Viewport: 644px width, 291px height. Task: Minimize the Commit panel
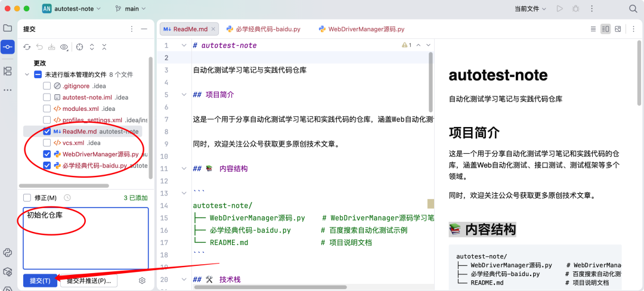point(144,29)
